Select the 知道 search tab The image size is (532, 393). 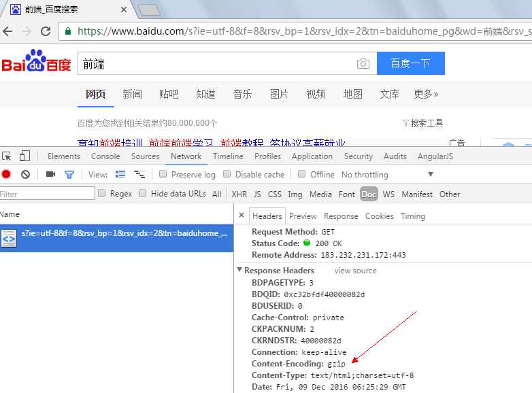click(205, 94)
